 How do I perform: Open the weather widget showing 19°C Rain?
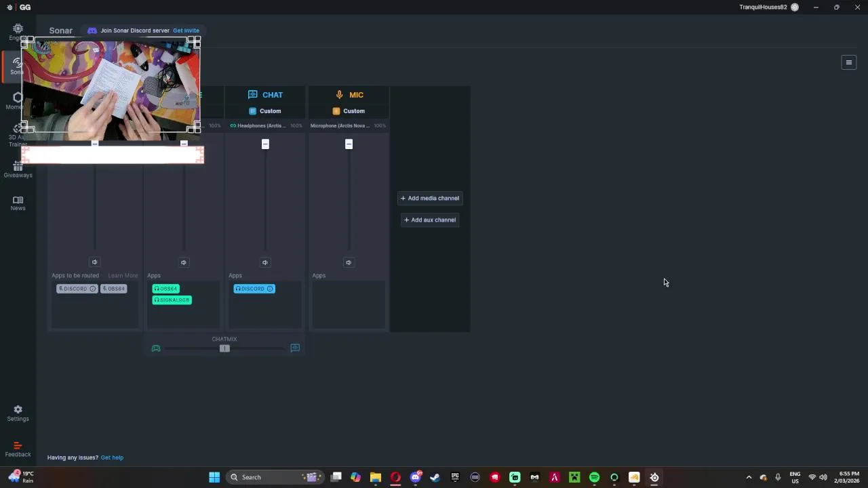coord(21,477)
